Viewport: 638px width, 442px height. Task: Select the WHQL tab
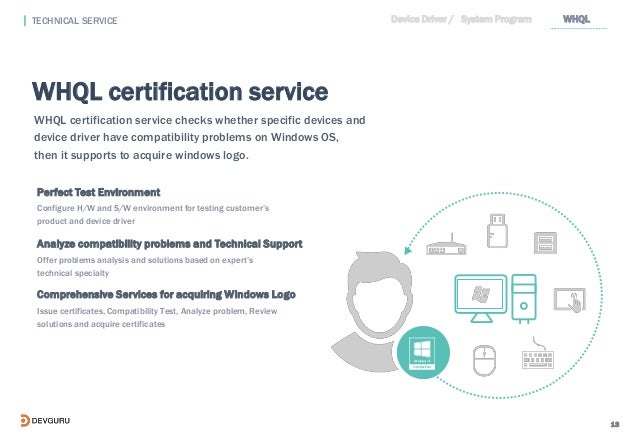(576, 19)
